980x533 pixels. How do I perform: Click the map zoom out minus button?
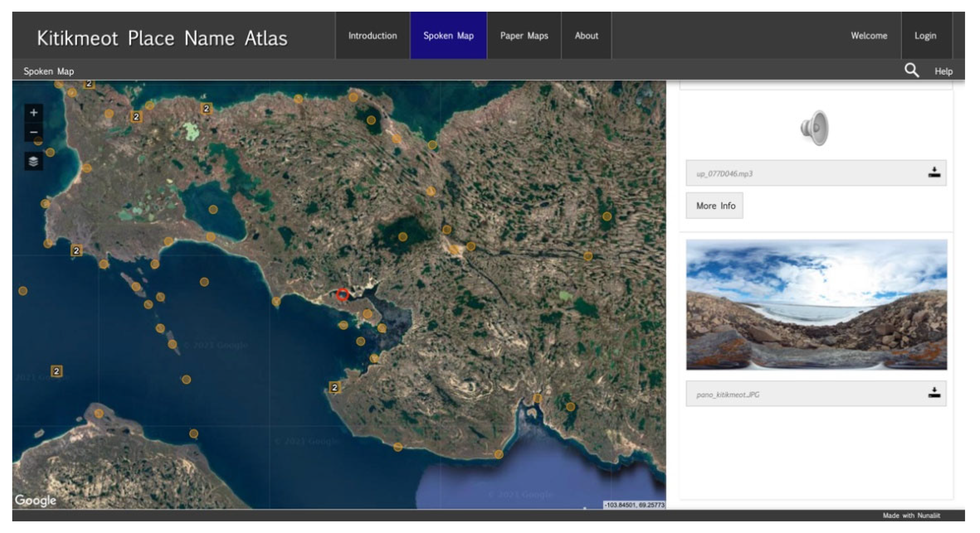[x=34, y=133]
